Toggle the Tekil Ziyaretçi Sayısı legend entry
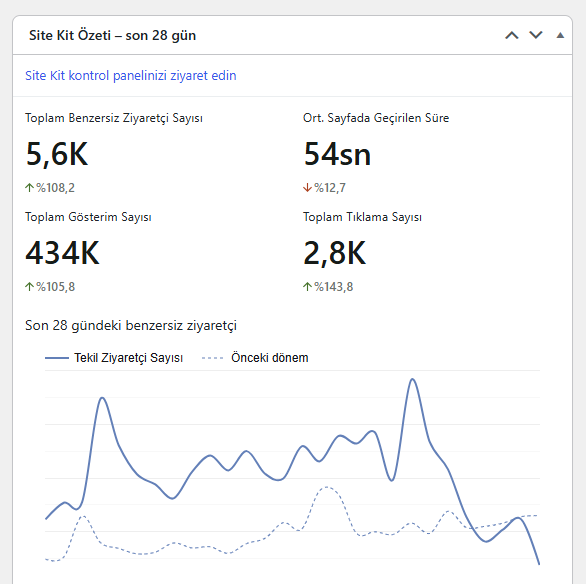The width and height of the screenshot is (586, 584). pyautogui.click(x=114, y=358)
